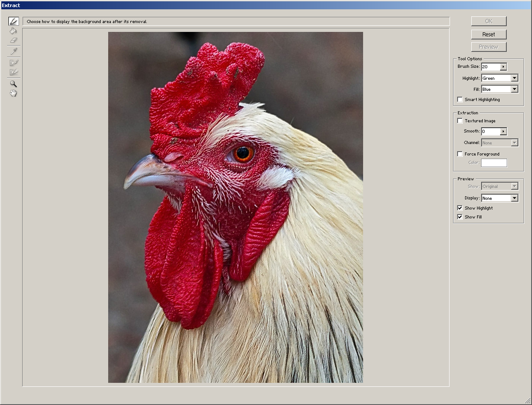Click the rooster image in preview
The width and height of the screenshot is (532, 405).
pos(235,207)
